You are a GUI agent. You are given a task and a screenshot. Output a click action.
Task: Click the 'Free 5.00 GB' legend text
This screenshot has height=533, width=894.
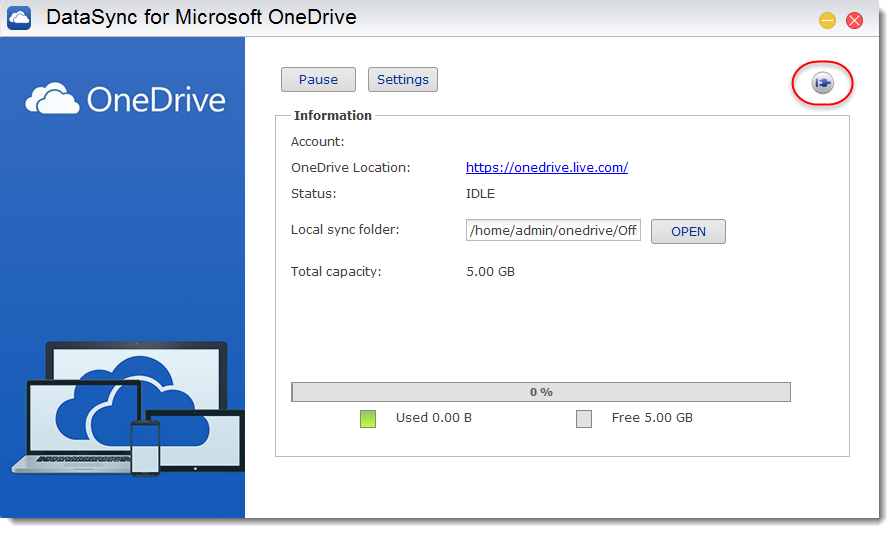tap(652, 418)
